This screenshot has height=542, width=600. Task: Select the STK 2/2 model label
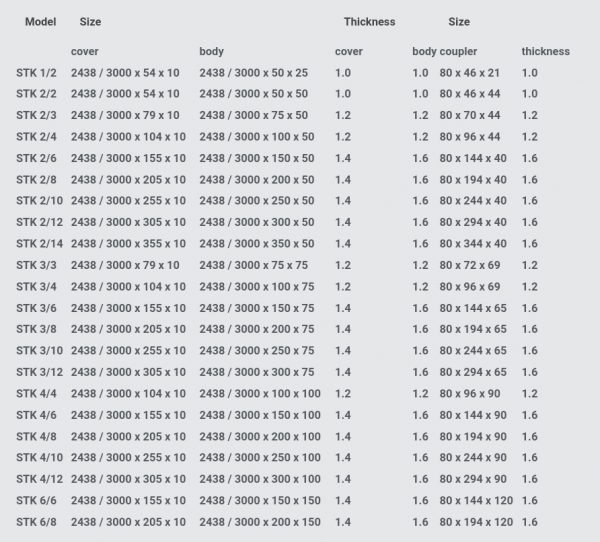[x=36, y=94]
